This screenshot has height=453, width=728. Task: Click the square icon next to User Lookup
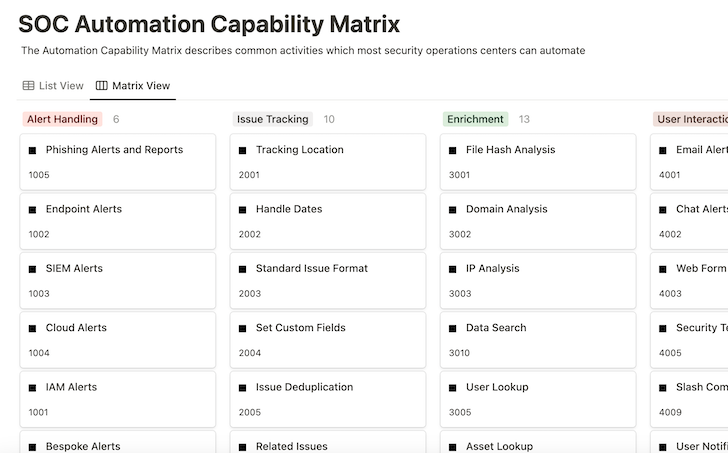453,388
